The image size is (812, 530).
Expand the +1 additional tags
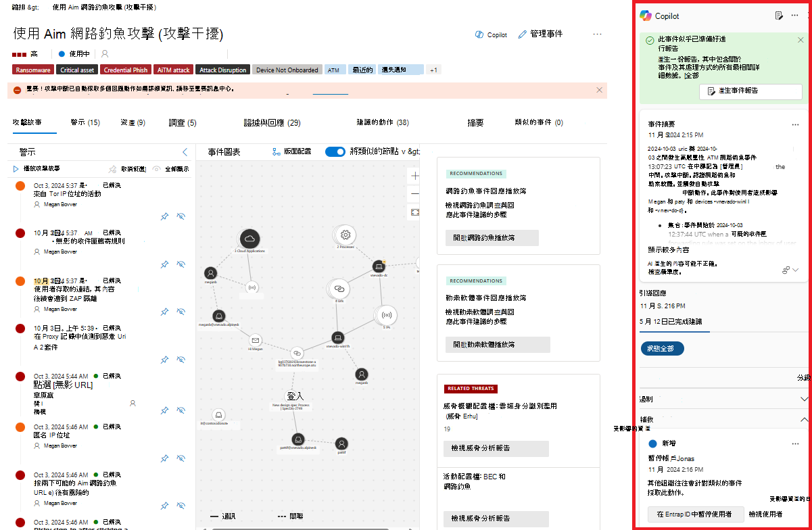coord(433,70)
